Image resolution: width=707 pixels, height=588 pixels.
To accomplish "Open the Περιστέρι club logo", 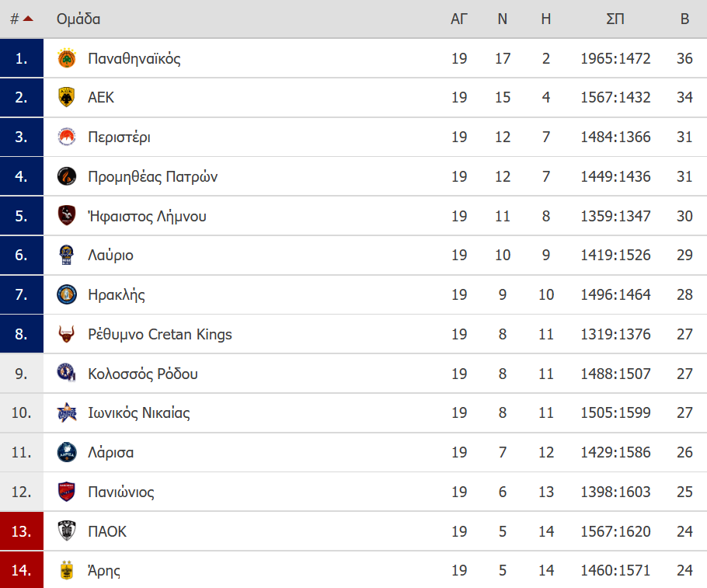I will tap(67, 137).
